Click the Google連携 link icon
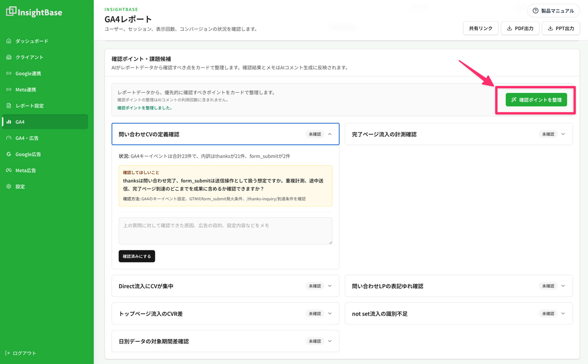This screenshot has width=588, height=364. [9, 73]
